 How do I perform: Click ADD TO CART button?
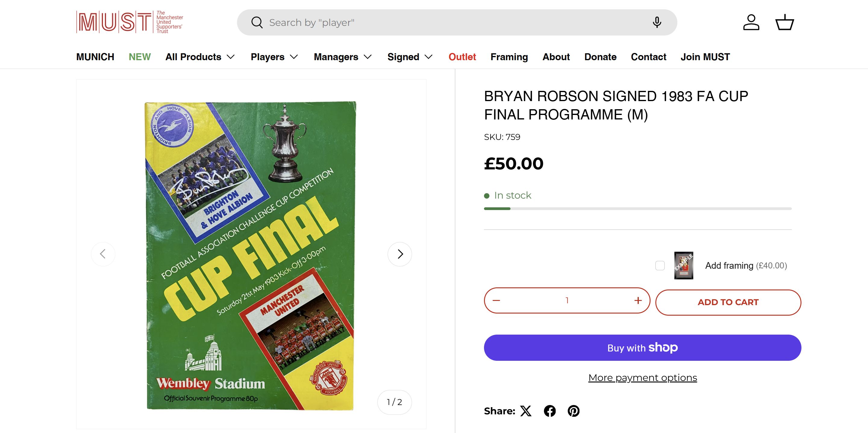tap(728, 302)
